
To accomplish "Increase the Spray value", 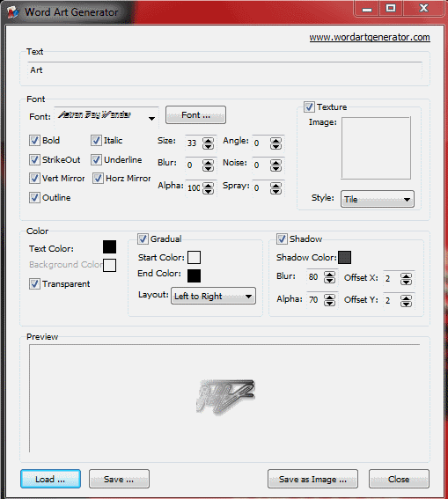I will pyautogui.click(x=275, y=185).
